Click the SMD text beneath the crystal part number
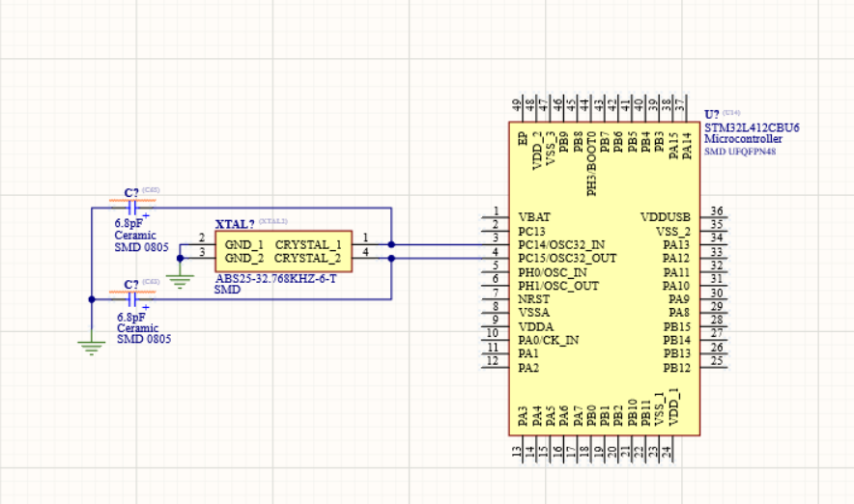The image size is (854, 504). pyautogui.click(x=227, y=290)
